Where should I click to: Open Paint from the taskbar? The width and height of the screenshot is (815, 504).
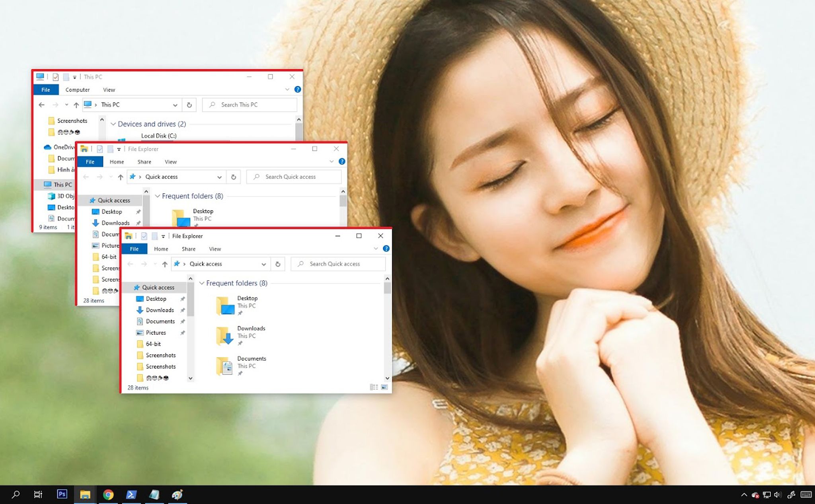[x=177, y=494]
